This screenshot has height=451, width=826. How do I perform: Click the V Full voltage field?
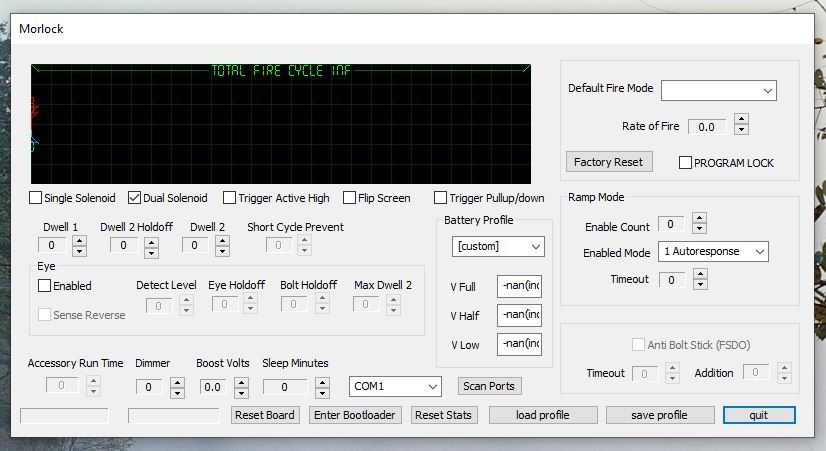click(519, 286)
